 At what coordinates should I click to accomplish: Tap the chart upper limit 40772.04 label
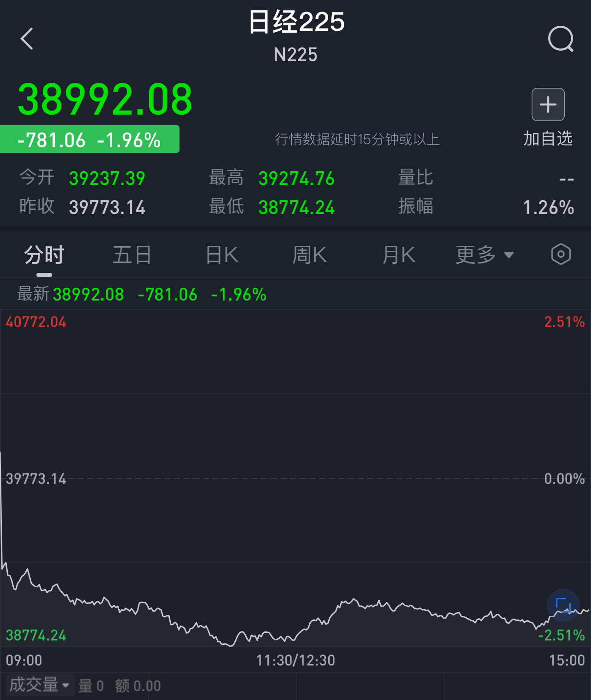pyautogui.click(x=36, y=322)
